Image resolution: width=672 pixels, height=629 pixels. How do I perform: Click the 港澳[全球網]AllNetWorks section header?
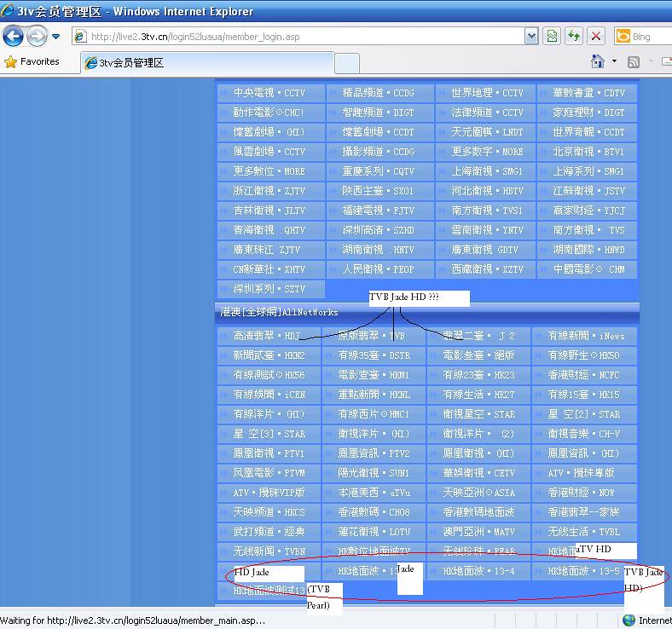click(x=279, y=313)
